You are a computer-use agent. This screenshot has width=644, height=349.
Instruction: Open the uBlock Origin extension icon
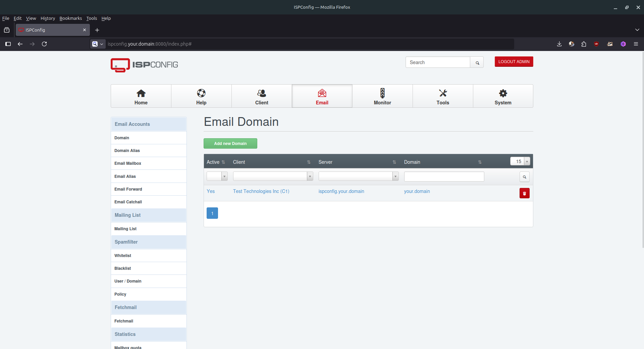click(x=596, y=44)
